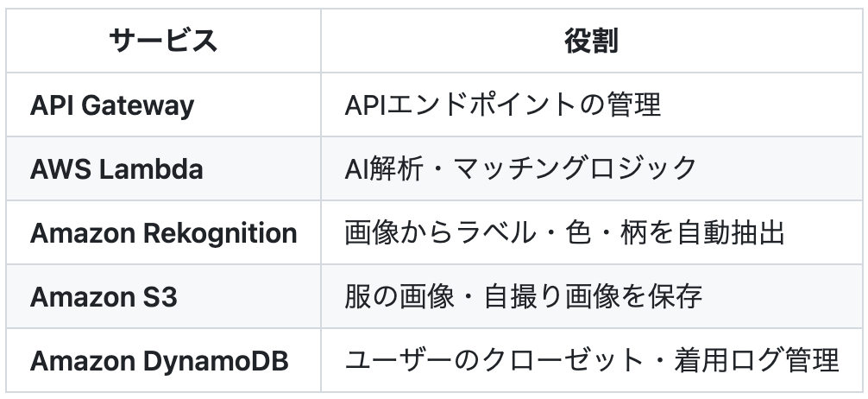Click the 服の画像・自撮り画像を保存 description cell
The width and height of the screenshot is (868, 399).
tap(523, 297)
